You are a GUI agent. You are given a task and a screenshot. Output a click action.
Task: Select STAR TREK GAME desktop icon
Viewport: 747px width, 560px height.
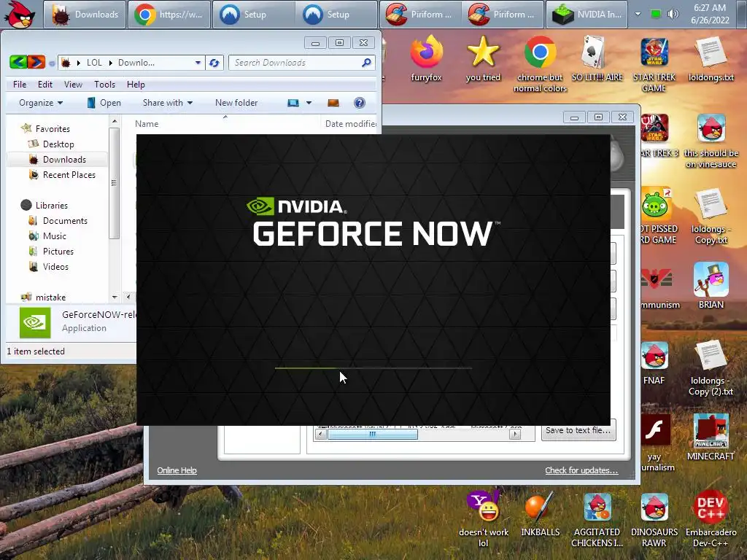click(654, 64)
